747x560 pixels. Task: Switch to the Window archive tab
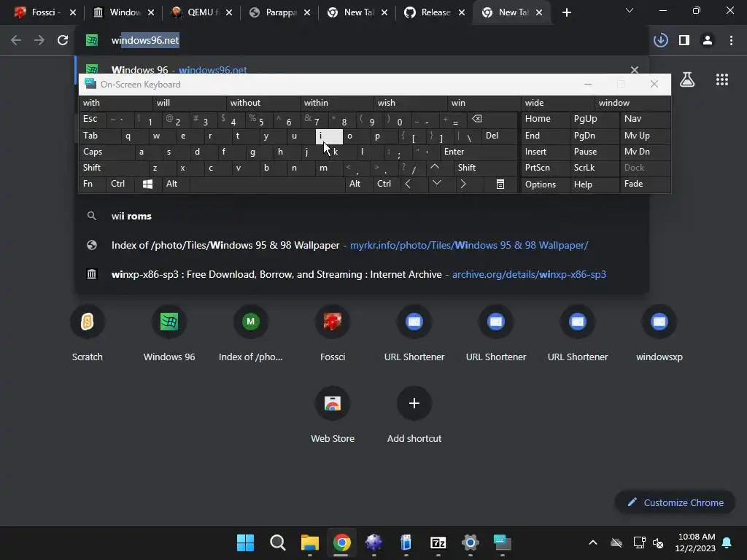coord(122,12)
